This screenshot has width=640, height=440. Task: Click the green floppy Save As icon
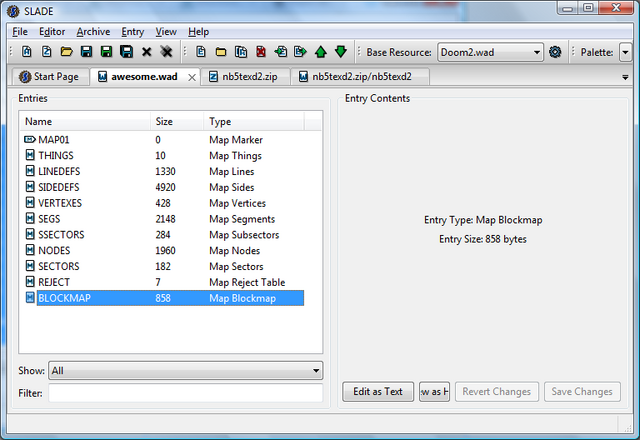click(x=107, y=52)
